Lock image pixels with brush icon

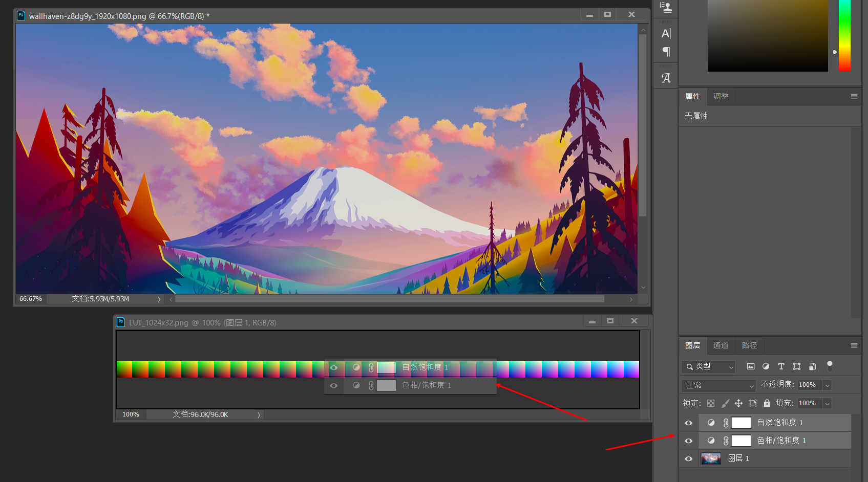725,403
